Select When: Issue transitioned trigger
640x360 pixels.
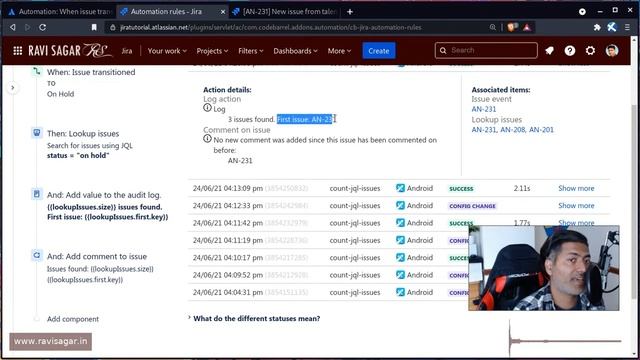[91, 72]
